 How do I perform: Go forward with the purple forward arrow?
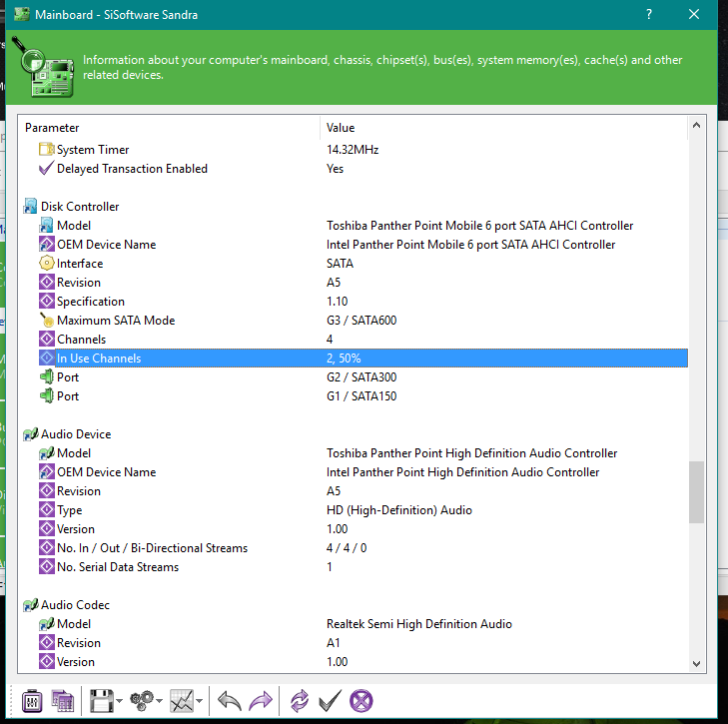click(x=261, y=701)
